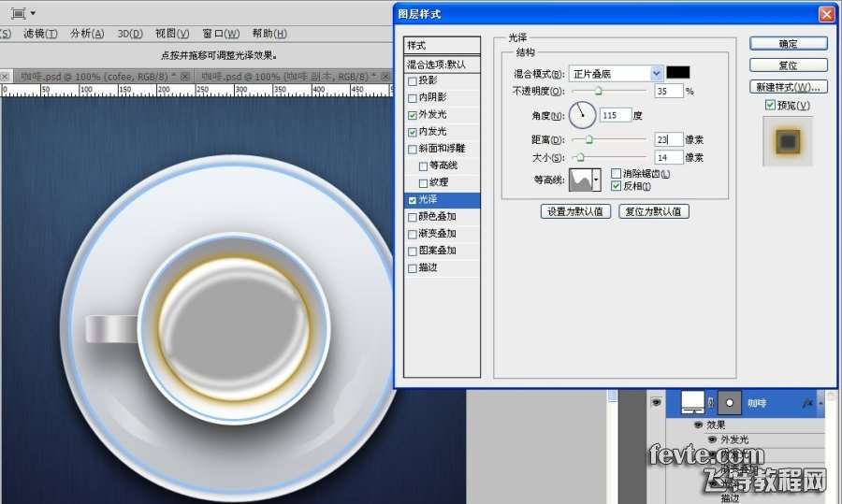
Task: Enable the 描边 stroke checkbox
Action: 413,268
